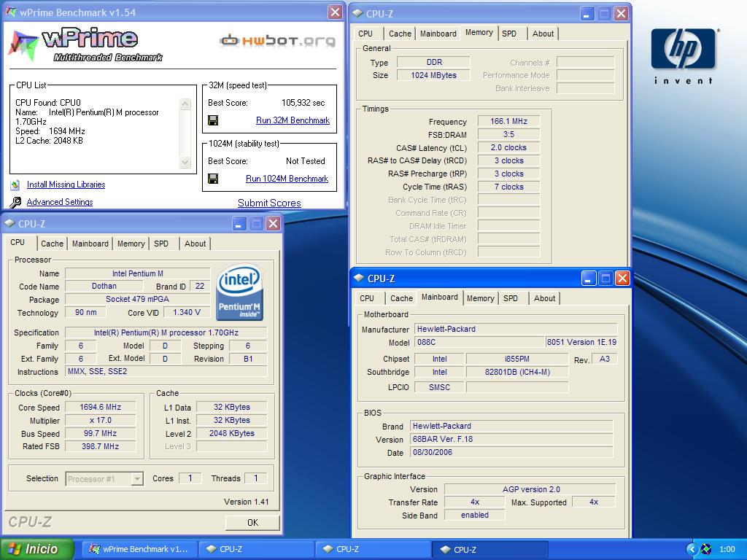Open the Inicio start menu
This screenshot has height=560, width=747.
point(37,549)
